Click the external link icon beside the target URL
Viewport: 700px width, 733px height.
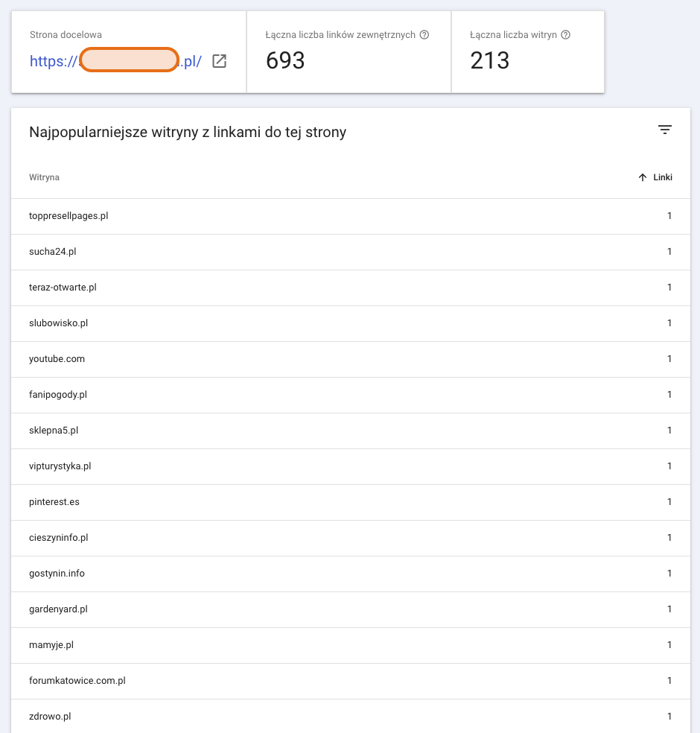click(x=218, y=62)
